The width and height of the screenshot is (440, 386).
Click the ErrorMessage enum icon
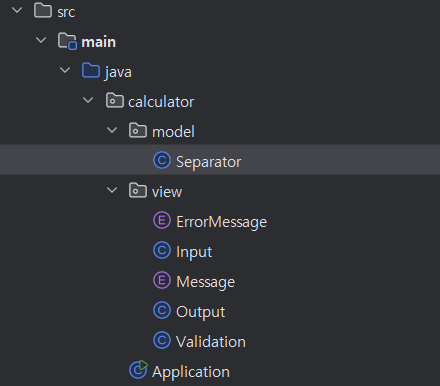[162, 220]
